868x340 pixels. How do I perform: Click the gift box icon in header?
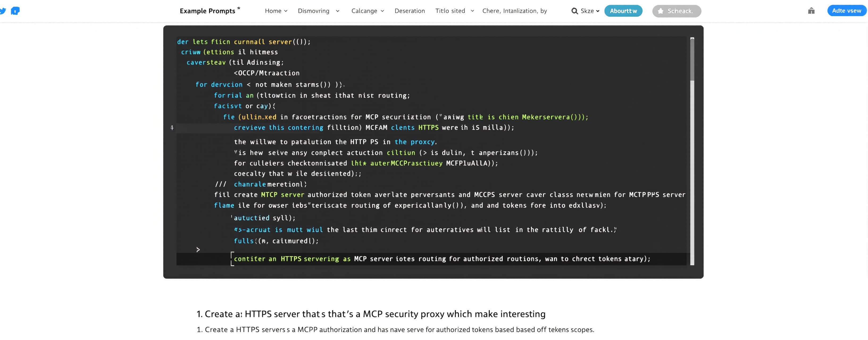point(811,11)
